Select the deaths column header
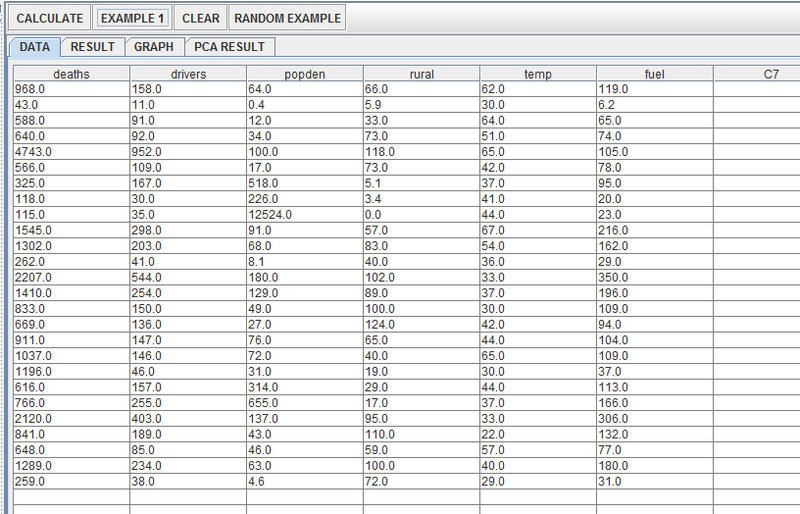Image resolution: width=800 pixels, height=514 pixels. point(71,74)
